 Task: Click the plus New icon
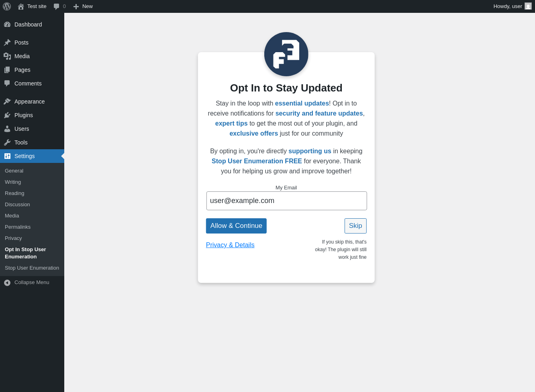76,6
